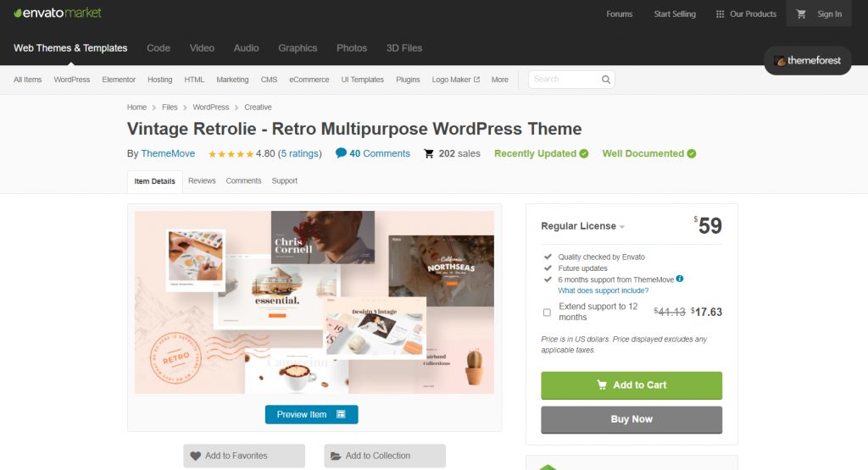Viewport: 868px width, 470px height.
Task: Open the Hosting category
Action: (x=160, y=80)
